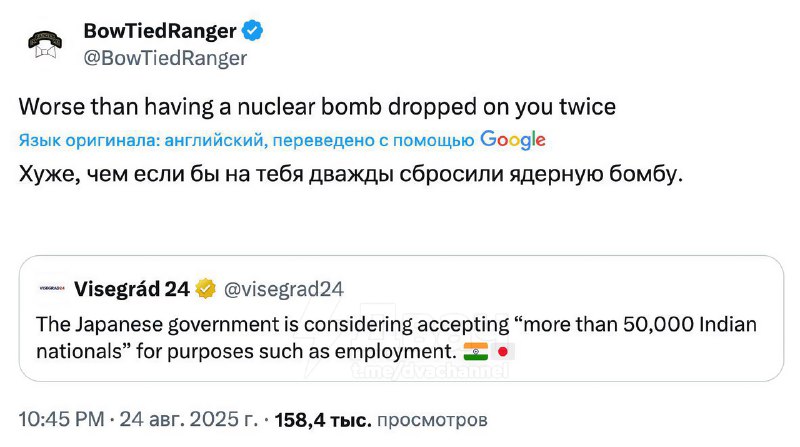
Task: Click the gold verified badge beside Visegrád 24
Action: point(206,289)
